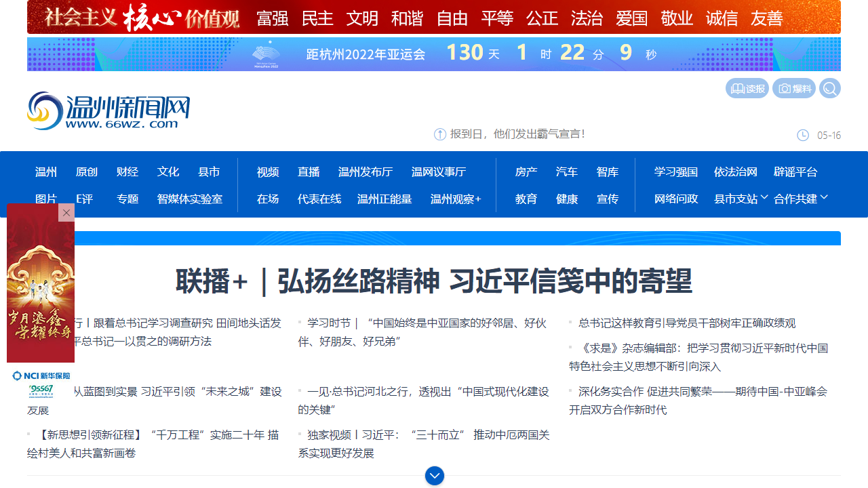This screenshot has width=868, height=488.
Task: Open the headline 联播+｜弘扬丝路精神 习近平信笺中的寄望
Action: coord(434,281)
